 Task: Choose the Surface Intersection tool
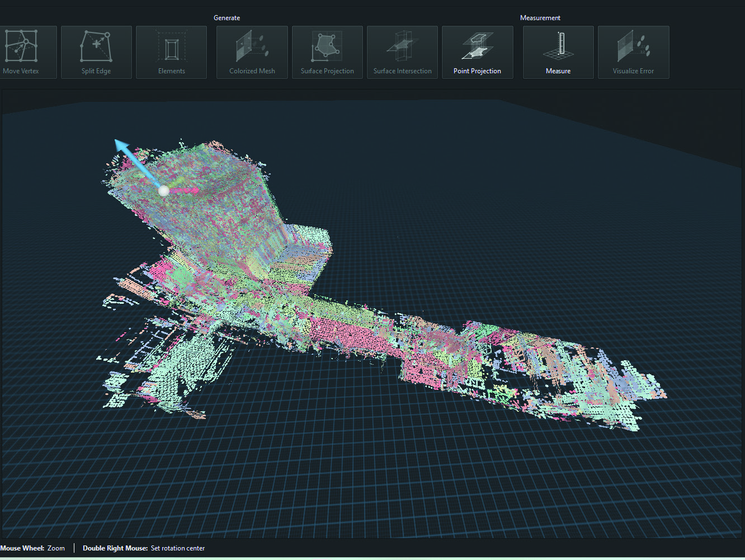click(x=402, y=52)
